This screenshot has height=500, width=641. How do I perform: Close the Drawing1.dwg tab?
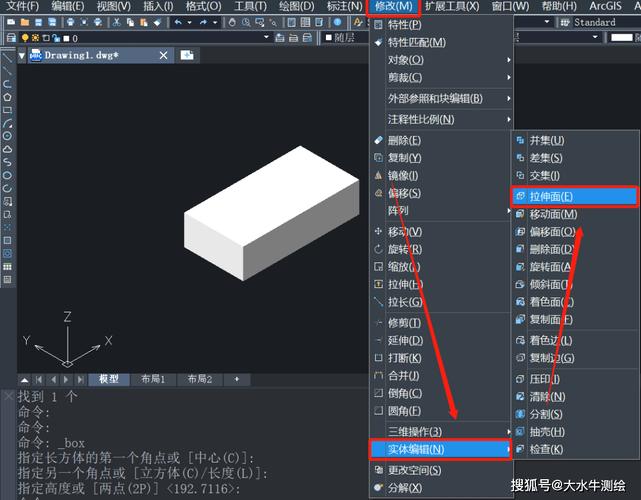coord(164,55)
